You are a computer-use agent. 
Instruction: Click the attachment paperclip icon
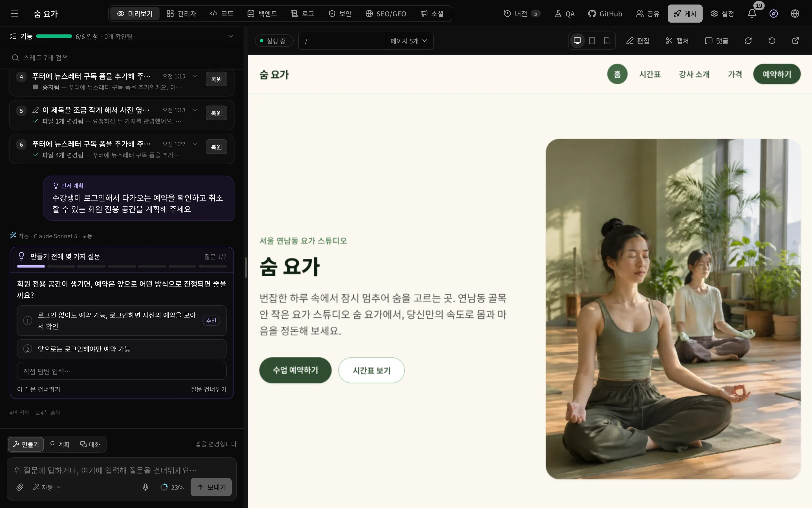pyautogui.click(x=20, y=487)
